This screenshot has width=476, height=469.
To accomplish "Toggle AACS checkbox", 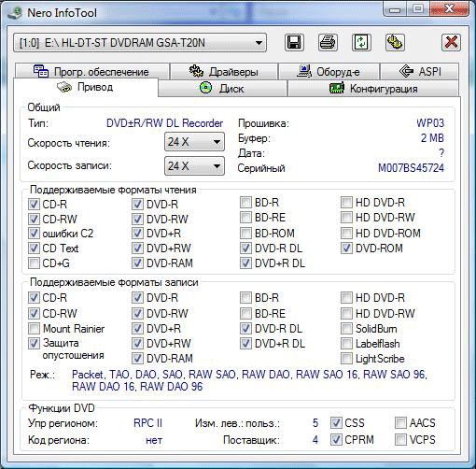I will tap(400, 423).
